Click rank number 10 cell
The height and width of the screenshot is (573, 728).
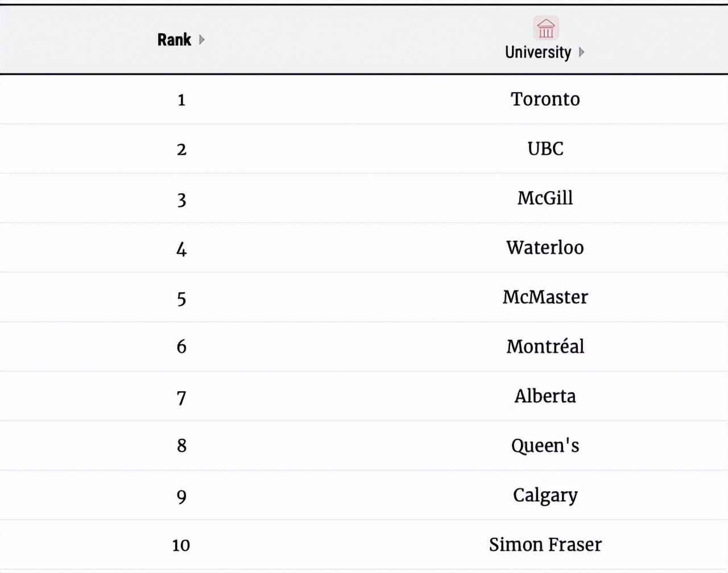pyautogui.click(x=181, y=546)
